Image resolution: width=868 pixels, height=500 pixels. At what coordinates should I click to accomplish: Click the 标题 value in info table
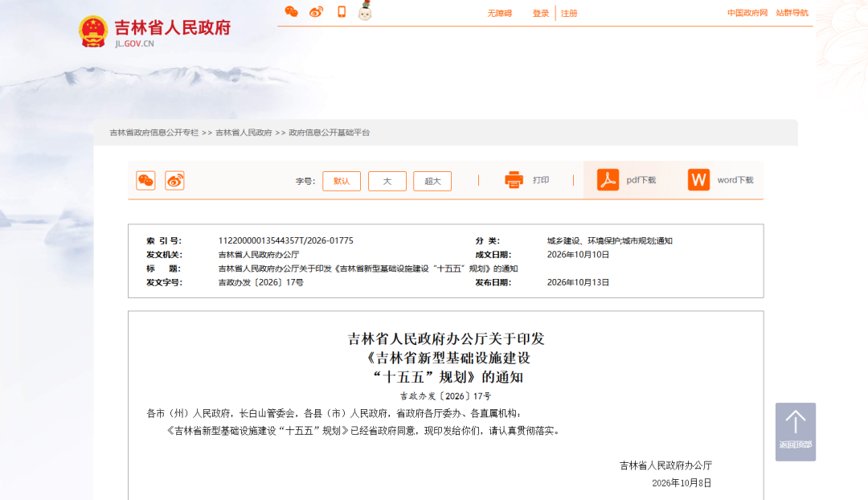tap(367, 268)
